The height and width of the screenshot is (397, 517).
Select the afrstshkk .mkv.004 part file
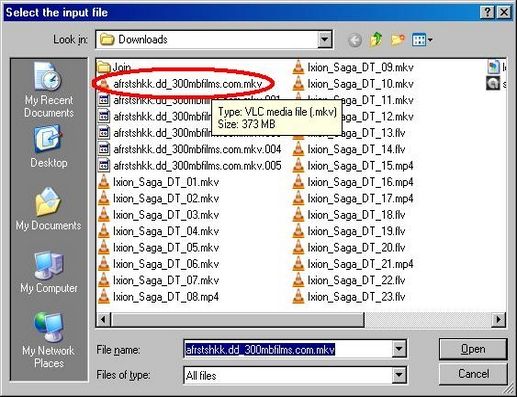(190, 149)
